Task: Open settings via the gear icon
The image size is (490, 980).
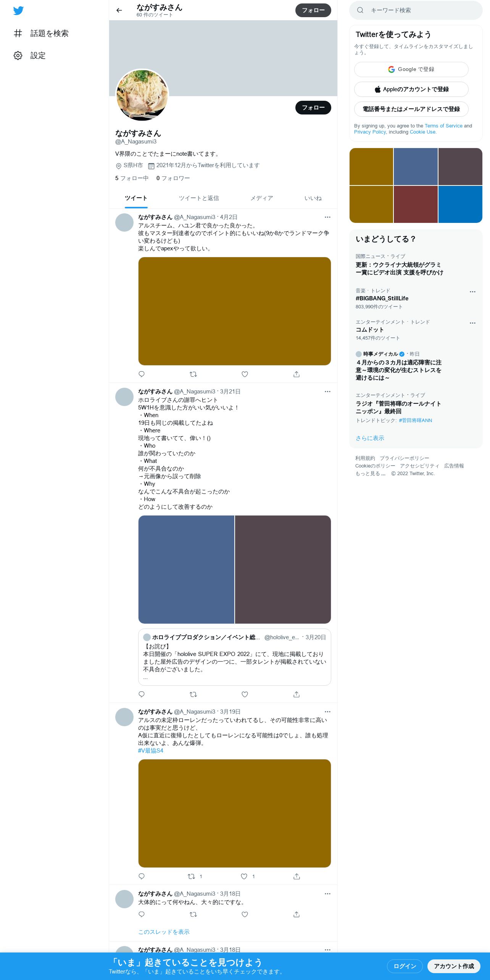Action: click(x=18, y=55)
